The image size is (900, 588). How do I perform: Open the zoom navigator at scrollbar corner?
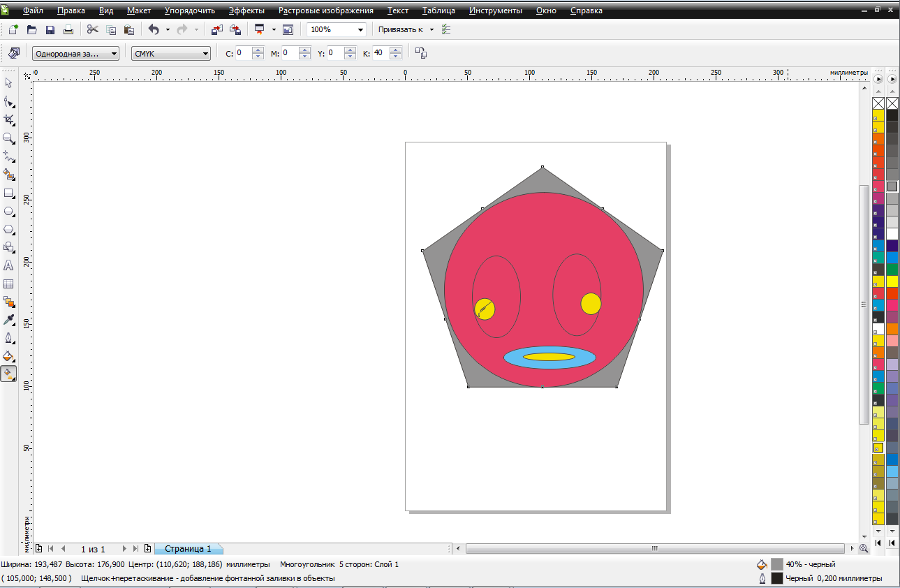coord(864,549)
